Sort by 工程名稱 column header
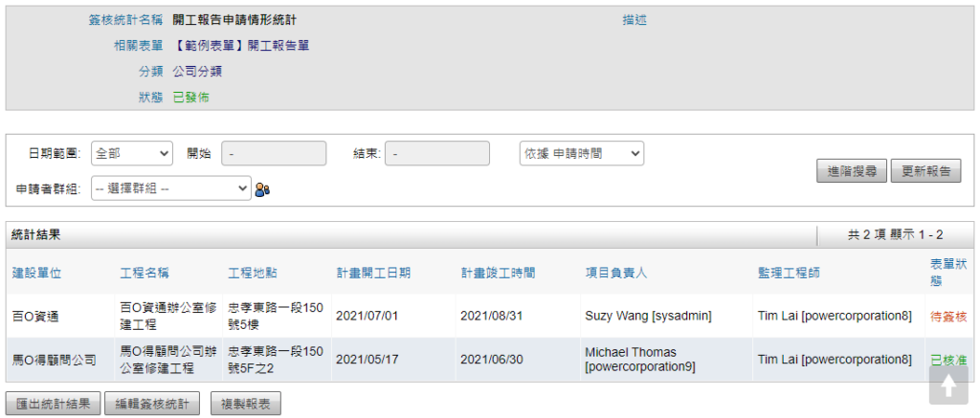 145,274
